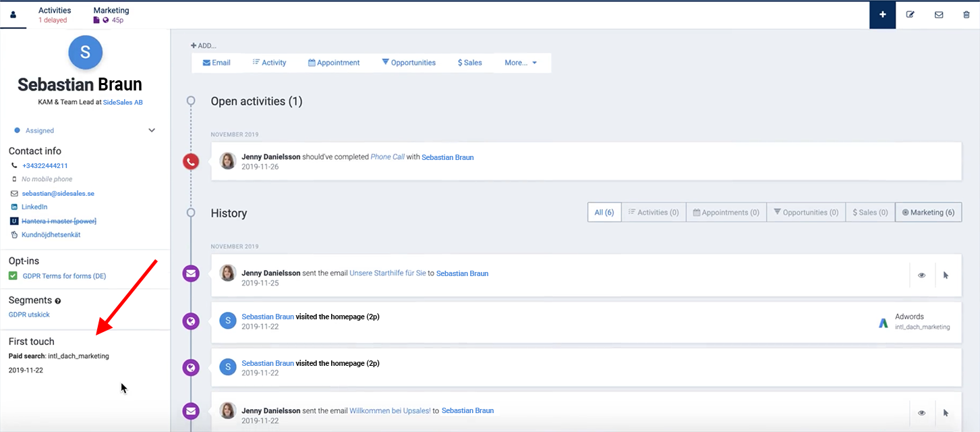
Task: Click the envelope mail icon in header
Action: coord(939,15)
